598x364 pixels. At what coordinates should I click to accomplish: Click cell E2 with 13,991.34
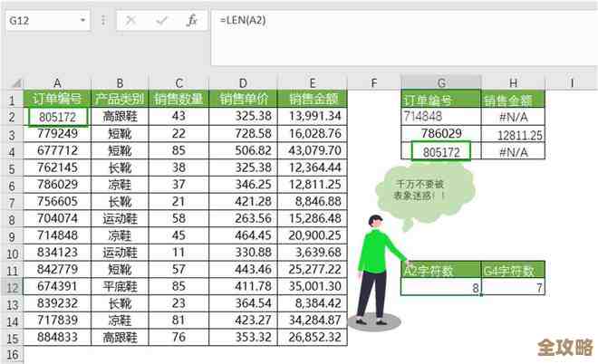(313, 116)
